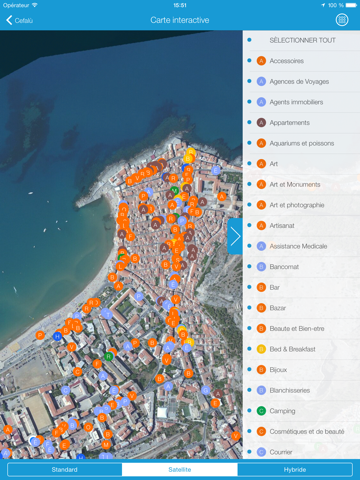The height and width of the screenshot is (480, 360).
Task: Toggle the dot beside SÉLECTIONNER TOUT
Action: (249, 40)
